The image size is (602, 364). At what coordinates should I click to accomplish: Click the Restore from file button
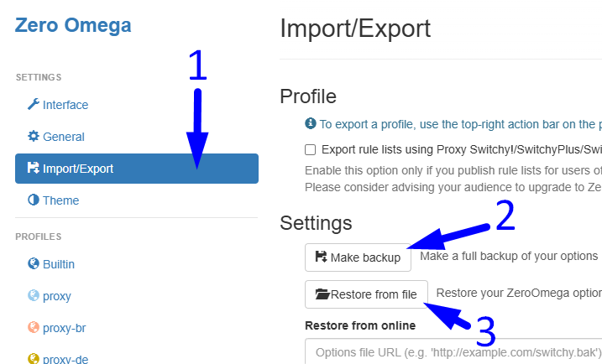366,294
